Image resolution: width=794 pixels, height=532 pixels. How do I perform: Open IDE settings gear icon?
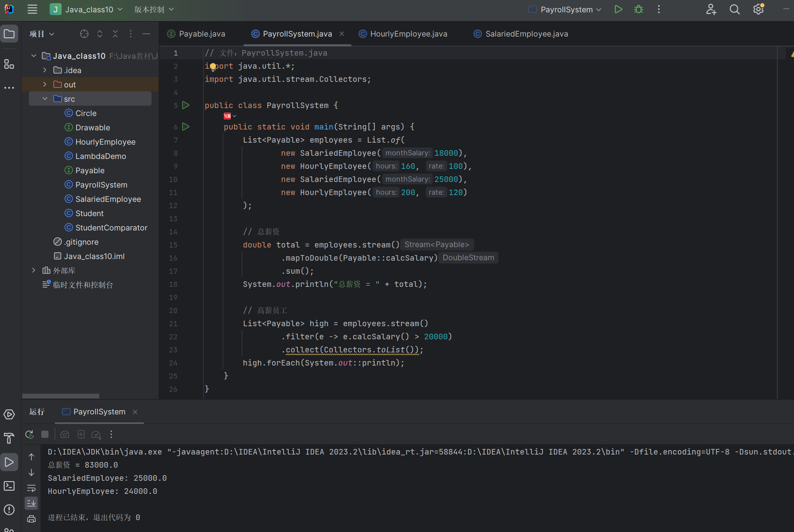(758, 10)
